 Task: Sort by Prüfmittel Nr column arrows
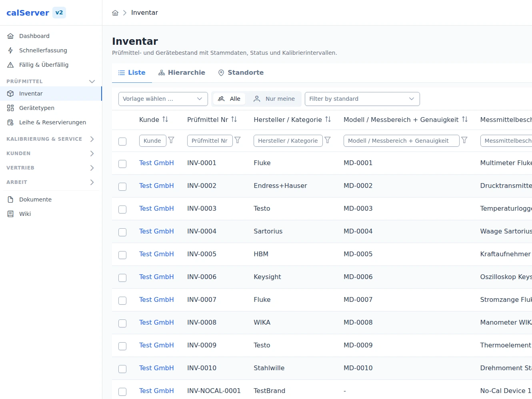tap(234, 120)
